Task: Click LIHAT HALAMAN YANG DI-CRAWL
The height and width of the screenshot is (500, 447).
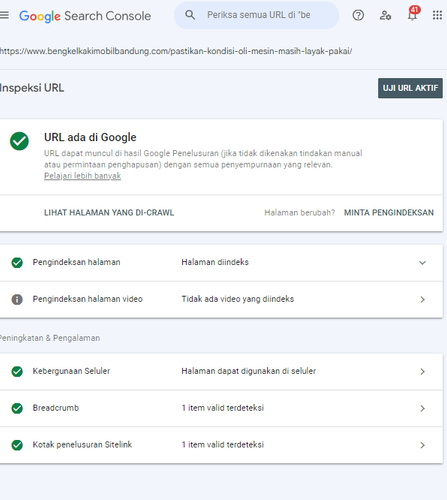Action: [109, 213]
